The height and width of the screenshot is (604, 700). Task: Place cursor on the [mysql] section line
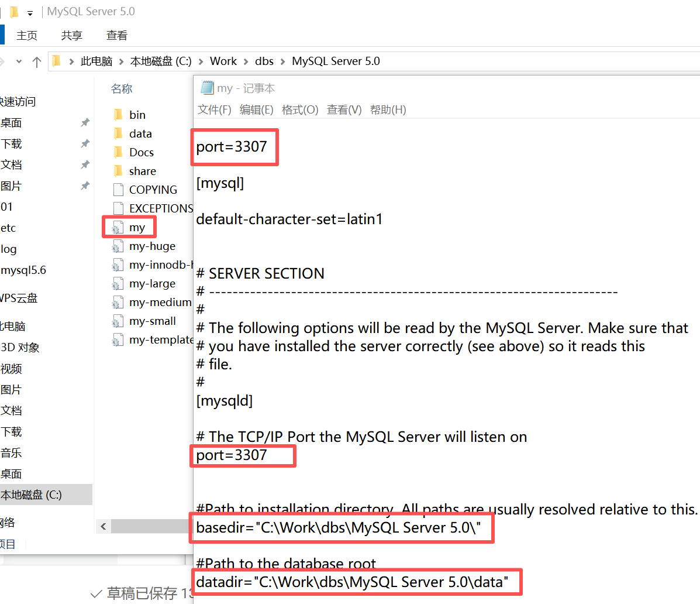click(220, 183)
